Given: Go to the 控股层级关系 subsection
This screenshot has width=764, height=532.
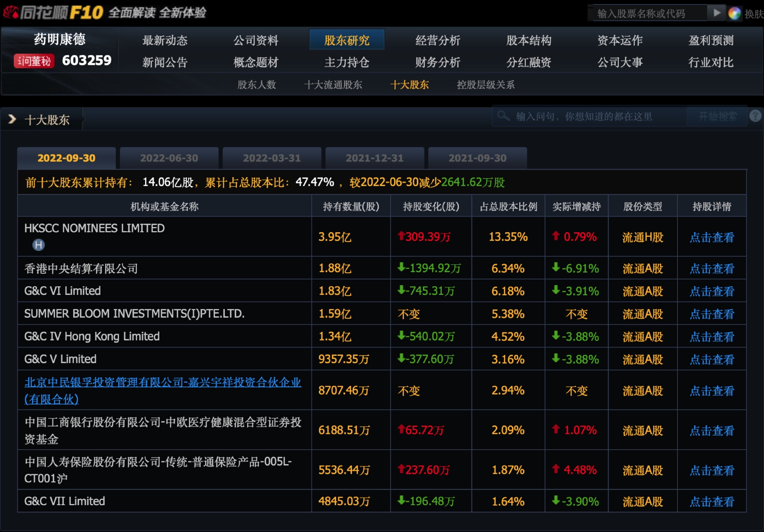Looking at the screenshot, I should (x=486, y=85).
